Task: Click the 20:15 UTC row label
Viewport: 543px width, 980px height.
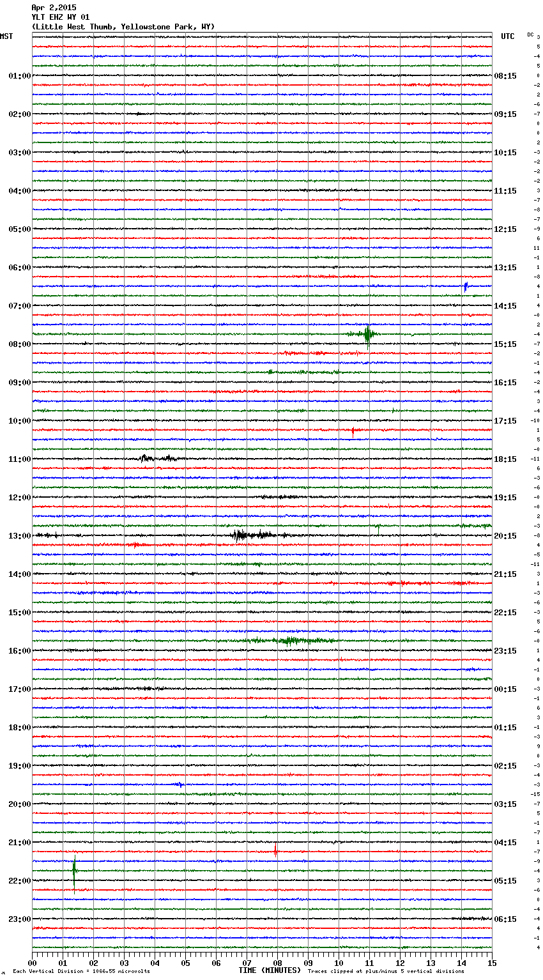Action: coord(505,536)
